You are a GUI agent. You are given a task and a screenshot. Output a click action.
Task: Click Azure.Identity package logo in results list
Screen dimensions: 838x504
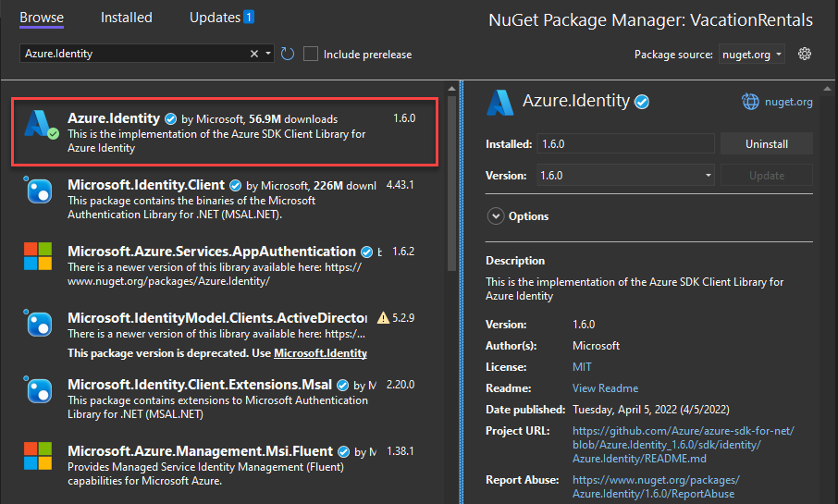(x=40, y=126)
